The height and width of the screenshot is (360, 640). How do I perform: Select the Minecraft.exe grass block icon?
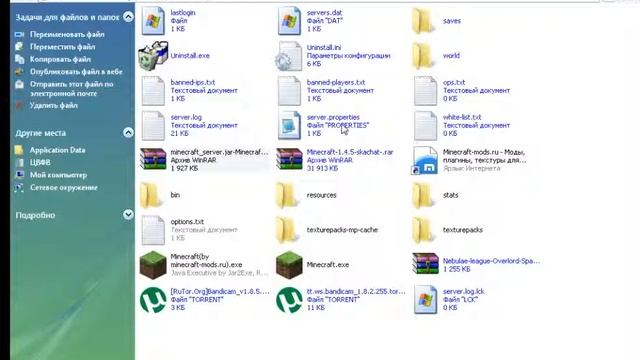[x=289, y=265]
